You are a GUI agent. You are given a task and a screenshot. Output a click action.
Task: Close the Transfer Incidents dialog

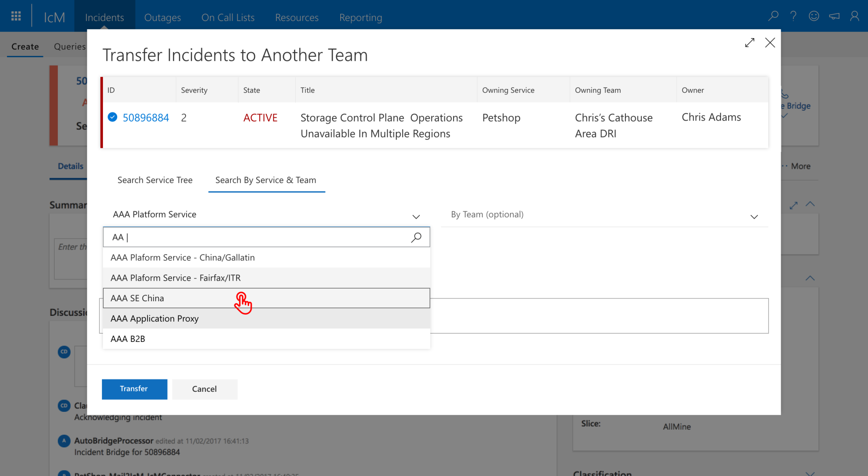point(770,43)
